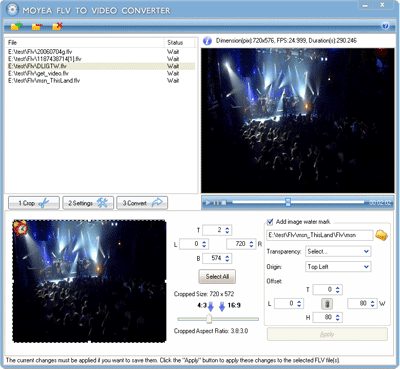Screen dimensions: 400x369
Task: Uncheck Add image water mark
Action: pyautogui.click(x=270, y=222)
